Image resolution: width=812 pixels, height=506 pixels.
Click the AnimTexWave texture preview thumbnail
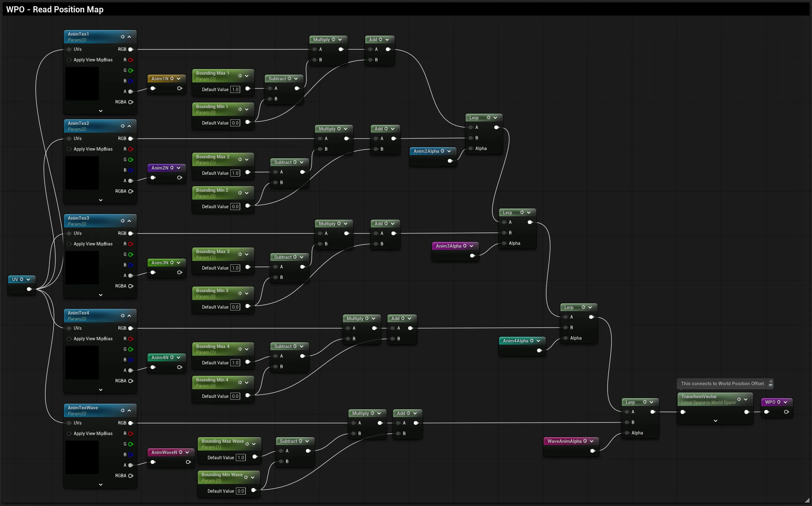pyautogui.click(x=82, y=457)
